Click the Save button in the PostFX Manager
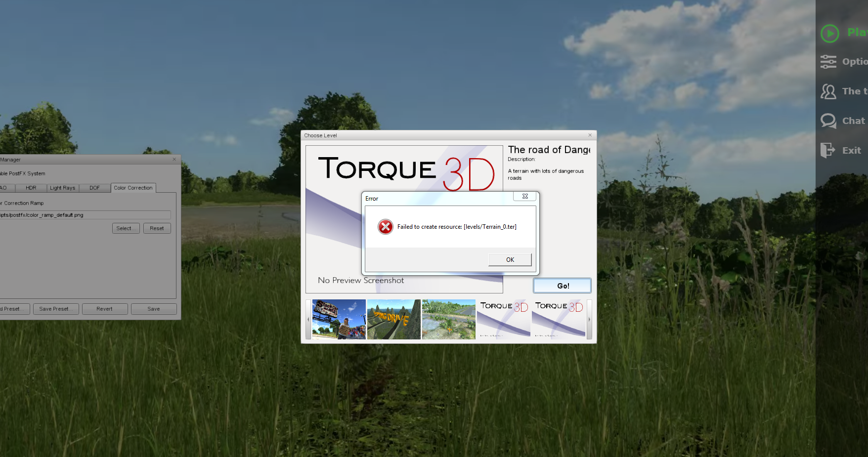 tap(154, 309)
